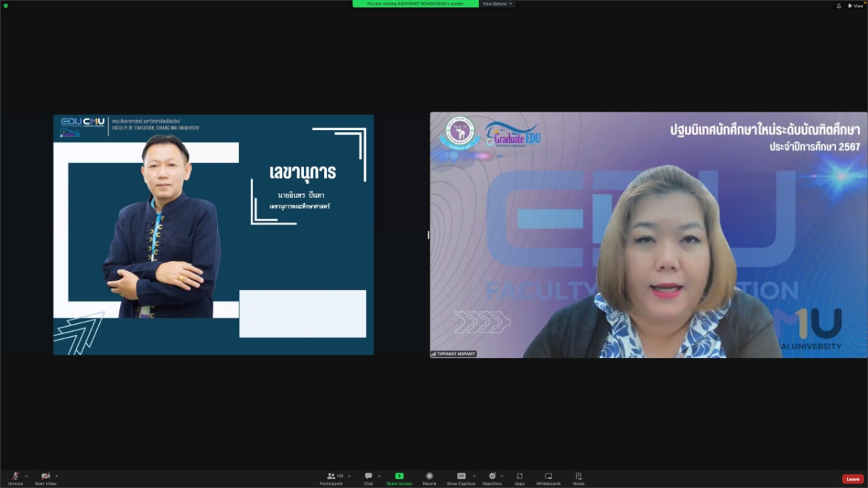Click the green encryption shield icon

click(6, 5)
